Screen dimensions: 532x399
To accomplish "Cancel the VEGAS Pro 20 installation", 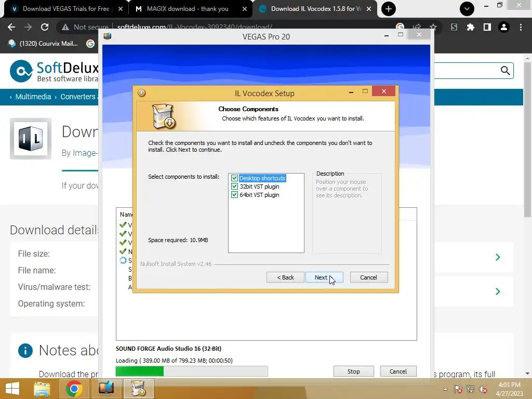I will 398,371.
